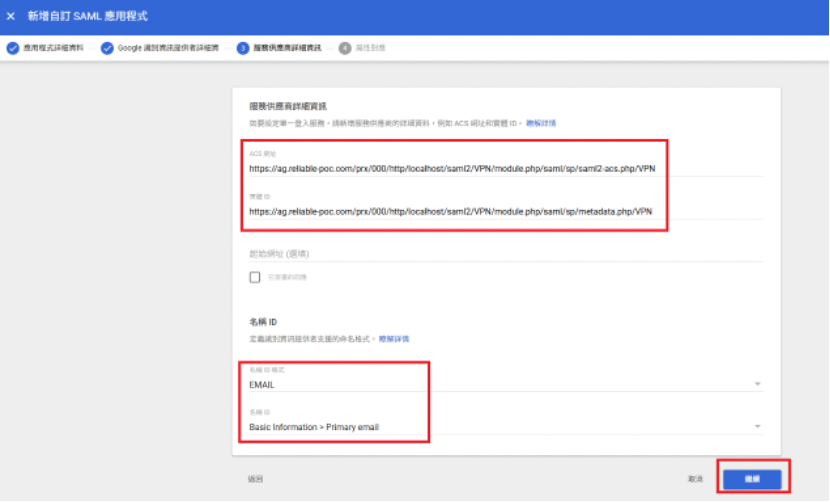Select the Basic Information > Primary email field
The image size is (830, 502).
point(506,427)
